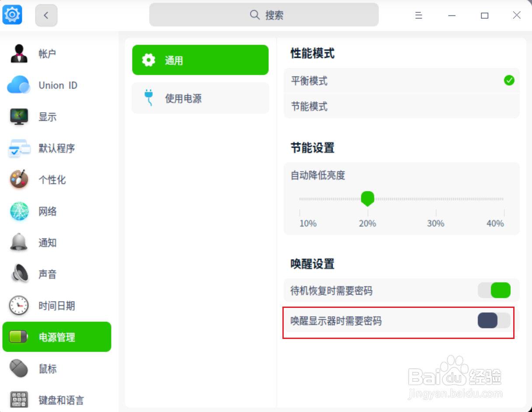Click the Control Center gear logo
532x412 pixels.
[x=12, y=15]
